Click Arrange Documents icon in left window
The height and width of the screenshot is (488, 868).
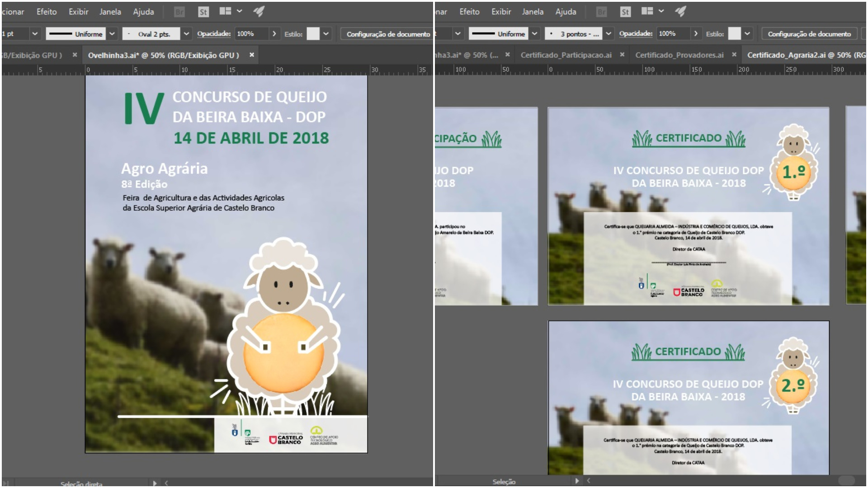pyautogui.click(x=226, y=11)
